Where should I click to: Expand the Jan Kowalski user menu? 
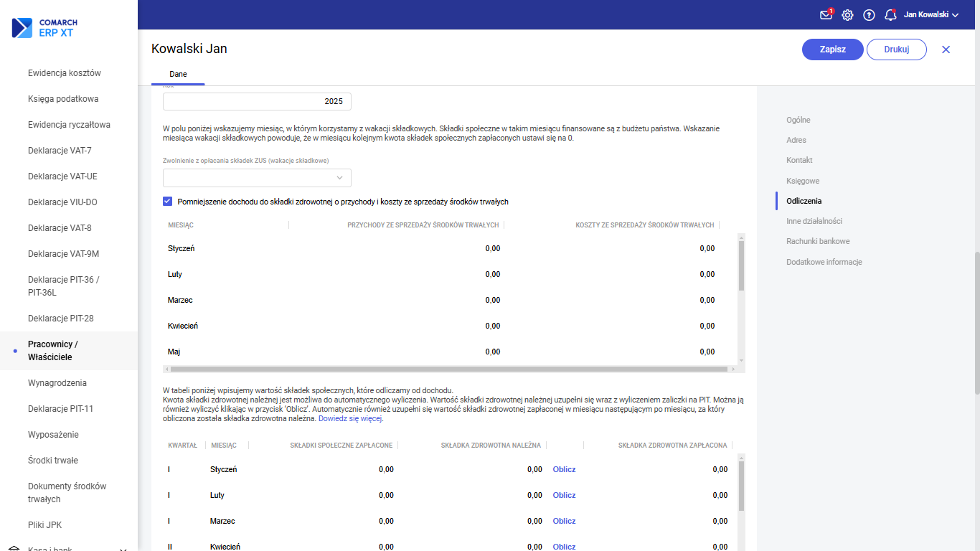point(930,14)
